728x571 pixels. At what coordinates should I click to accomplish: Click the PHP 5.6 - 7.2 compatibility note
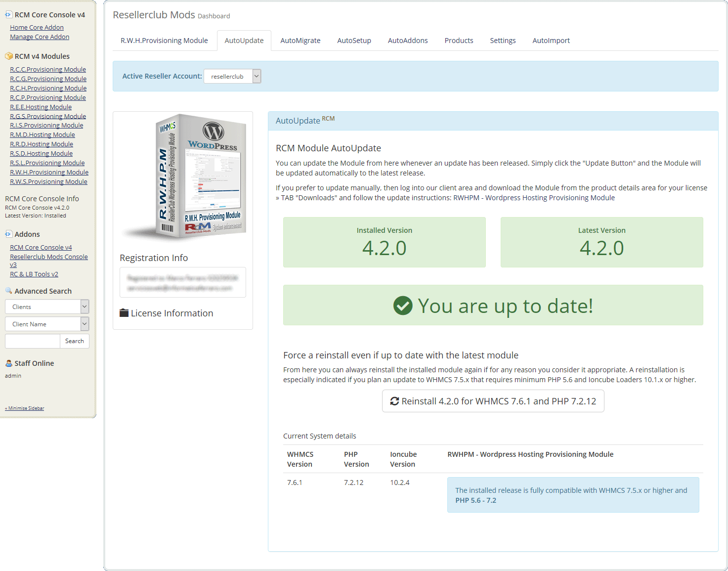[x=573, y=495]
